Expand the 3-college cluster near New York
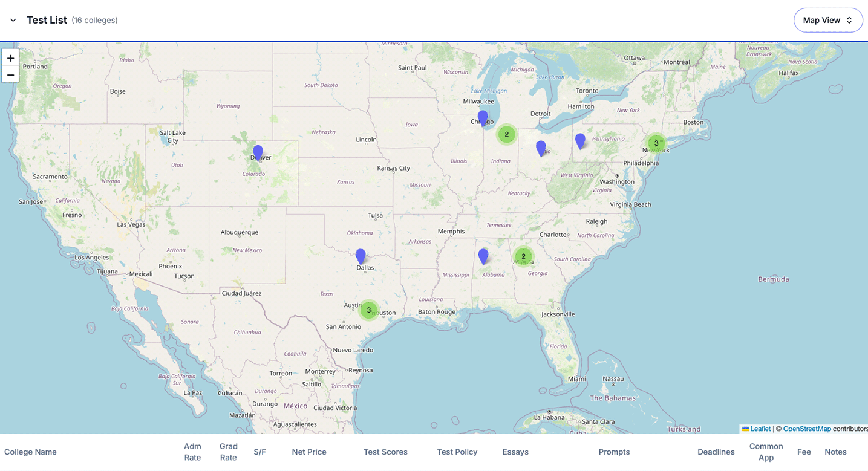Viewport: 868px width, 471px height. click(656, 143)
